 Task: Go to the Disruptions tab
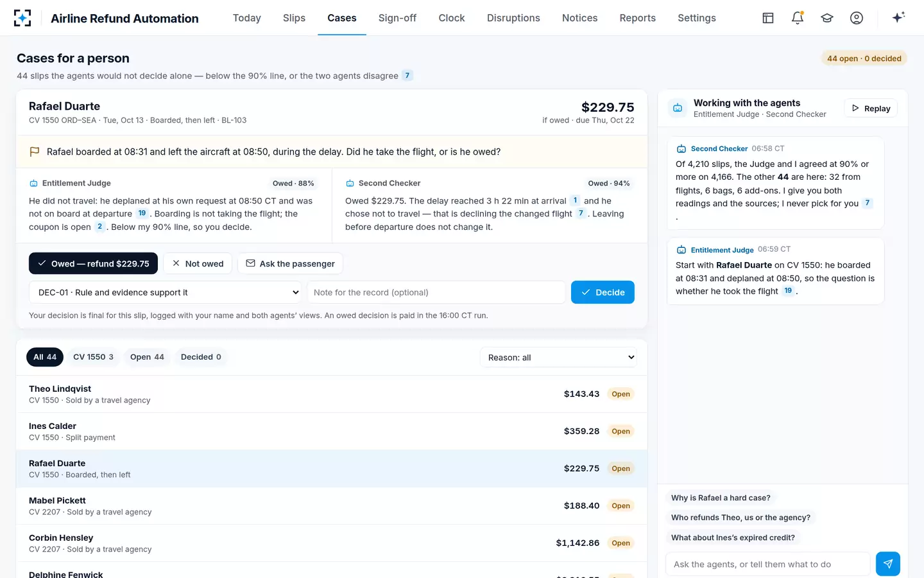coord(513,18)
